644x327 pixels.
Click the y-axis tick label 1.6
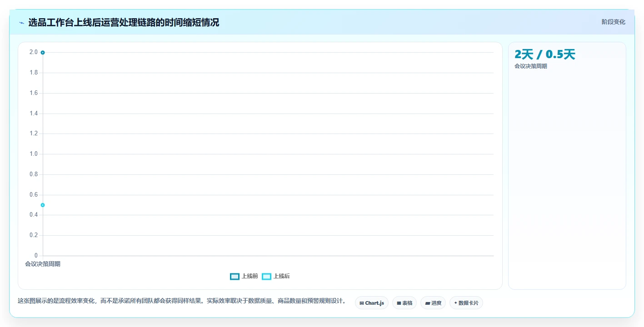[34, 93]
